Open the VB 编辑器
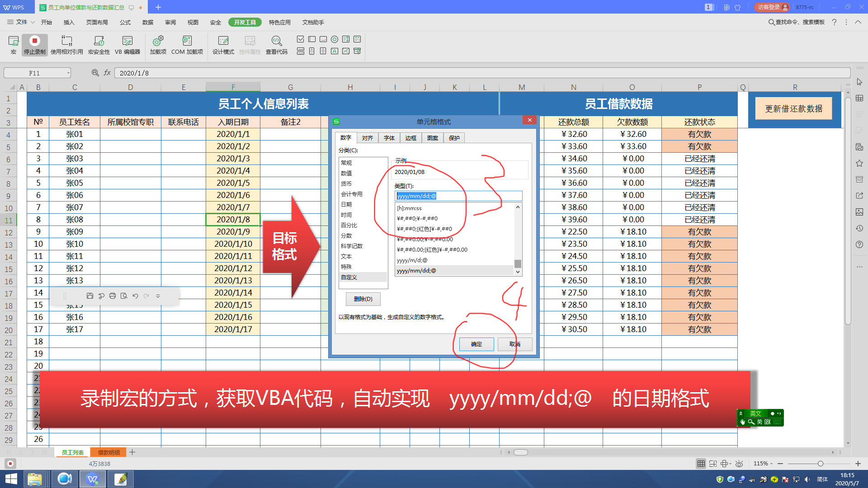Screen dimensions: 868x488 (128, 44)
